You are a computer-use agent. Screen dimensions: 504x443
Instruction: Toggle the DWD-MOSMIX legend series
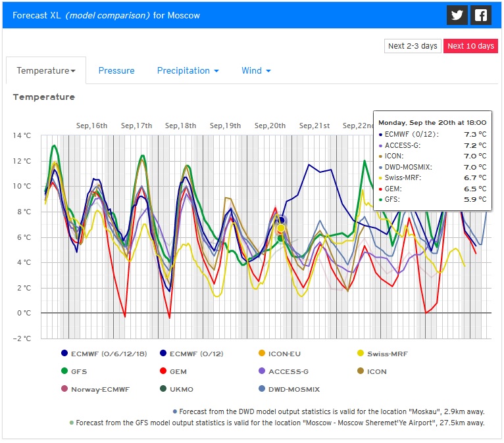290,389
